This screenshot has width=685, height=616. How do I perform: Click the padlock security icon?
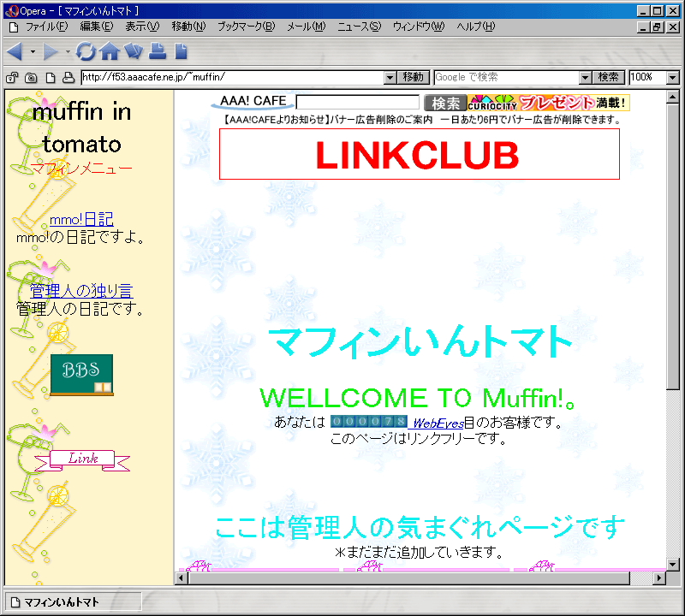(12, 78)
